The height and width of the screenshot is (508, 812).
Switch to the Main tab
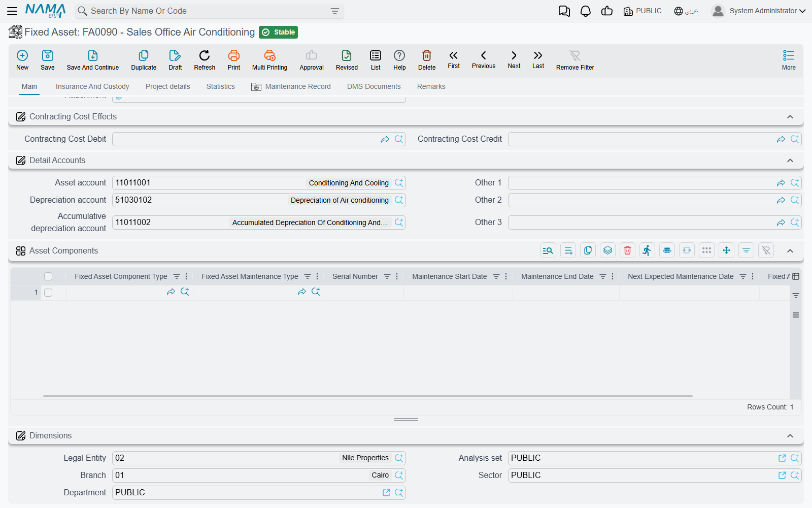(x=29, y=86)
